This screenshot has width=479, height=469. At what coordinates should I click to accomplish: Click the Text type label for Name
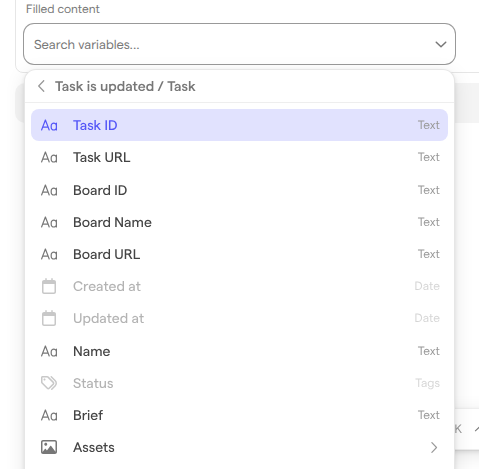coord(429,351)
